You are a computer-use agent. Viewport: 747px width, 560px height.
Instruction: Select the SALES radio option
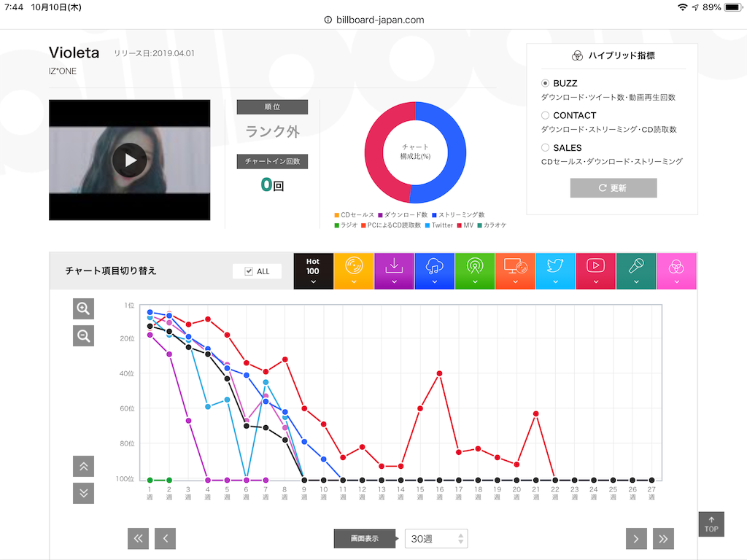tap(545, 147)
